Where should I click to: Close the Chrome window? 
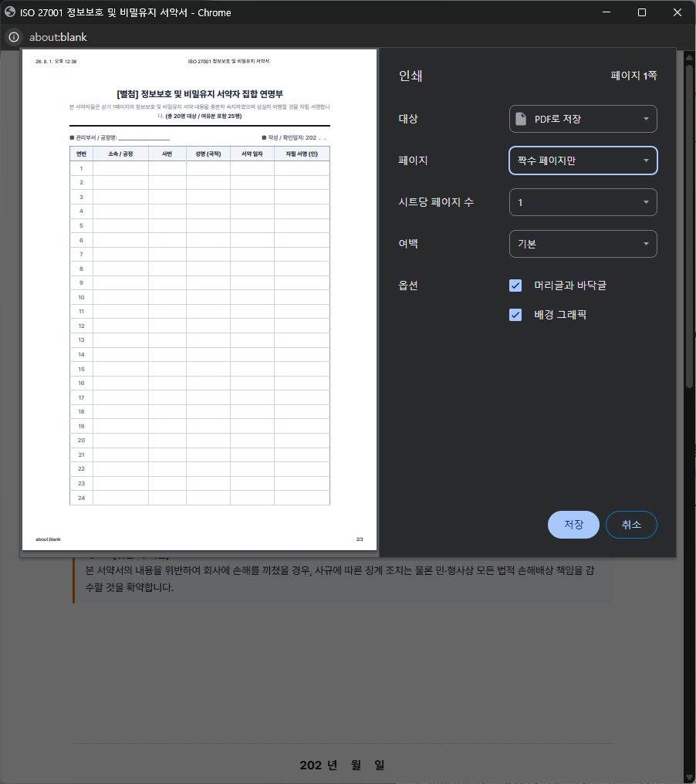pos(677,12)
